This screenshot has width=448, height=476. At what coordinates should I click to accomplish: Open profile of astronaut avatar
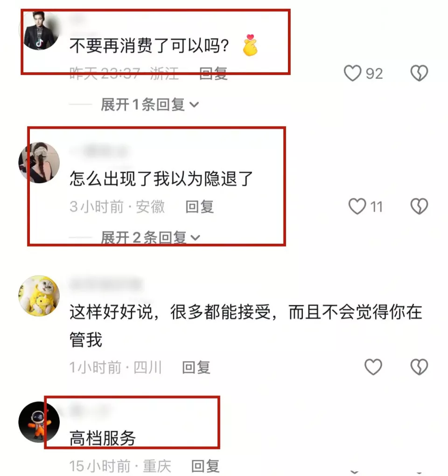point(39,422)
